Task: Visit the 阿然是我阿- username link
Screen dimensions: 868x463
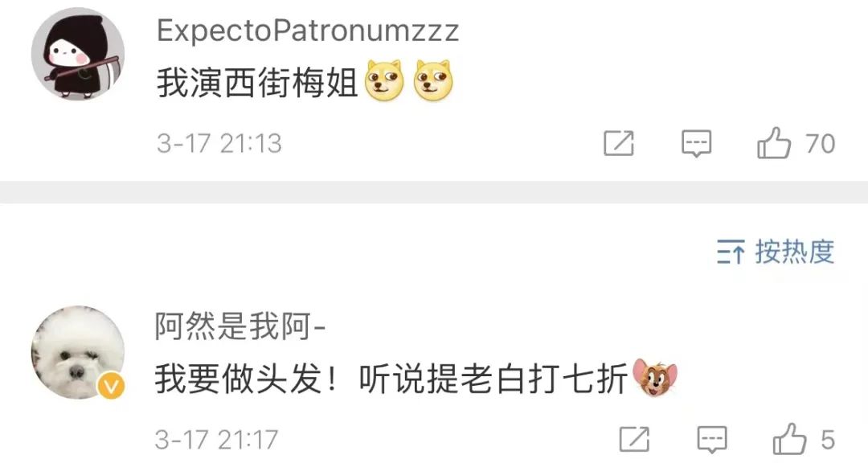Action: click(240, 326)
